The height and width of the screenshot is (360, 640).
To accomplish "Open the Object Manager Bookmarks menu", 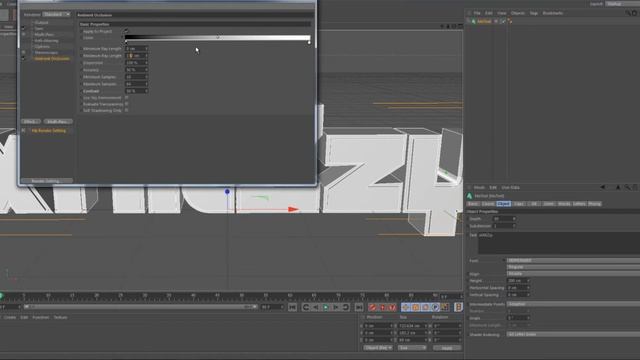I will click(x=553, y=13).
